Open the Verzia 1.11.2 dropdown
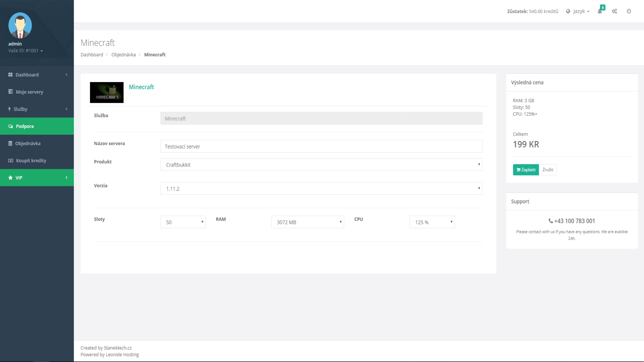 [x=321, y=188]
